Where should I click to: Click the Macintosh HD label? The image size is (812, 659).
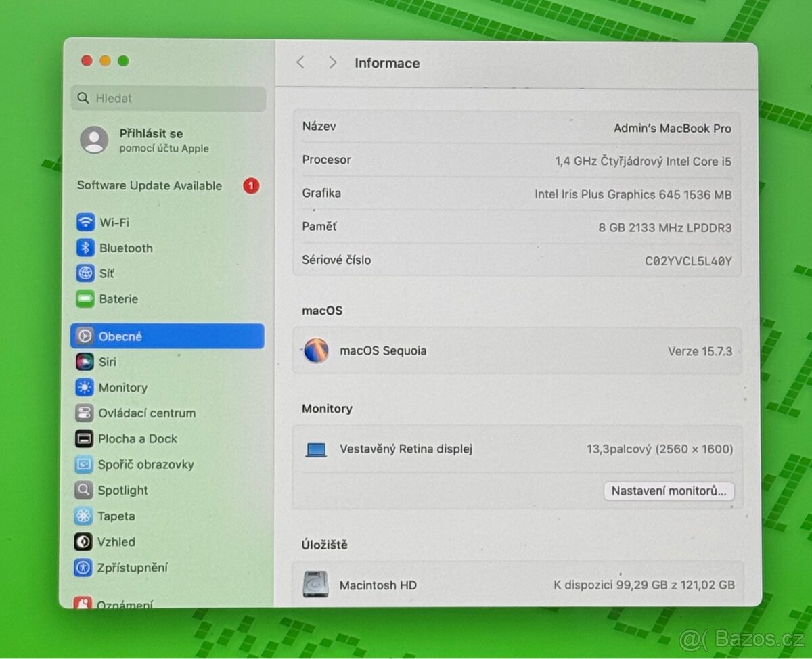point(378,585)
